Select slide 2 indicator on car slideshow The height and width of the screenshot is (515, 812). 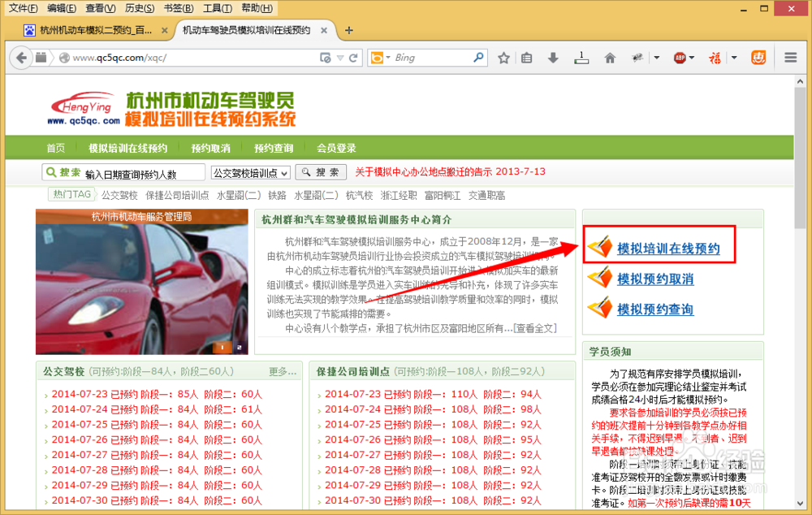point(240,347)
